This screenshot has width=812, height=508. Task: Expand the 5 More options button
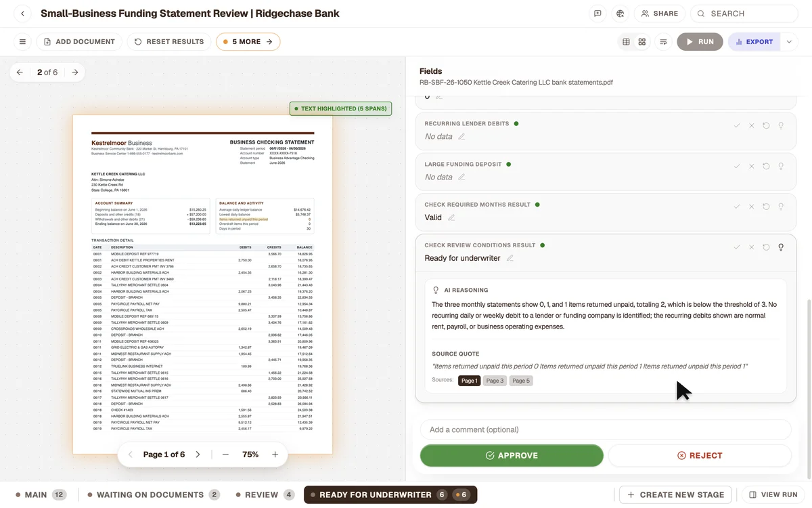[x=248, y=42]
